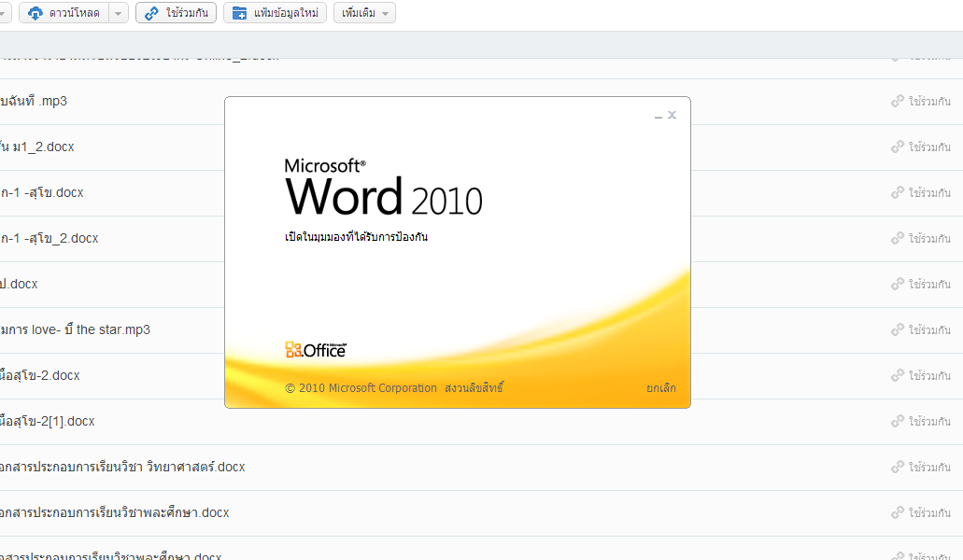The image size is (963, 560).
Task: Open the arrow dropdown beside the ดาวน์โหลด button
Action: [x=119, y=13]
